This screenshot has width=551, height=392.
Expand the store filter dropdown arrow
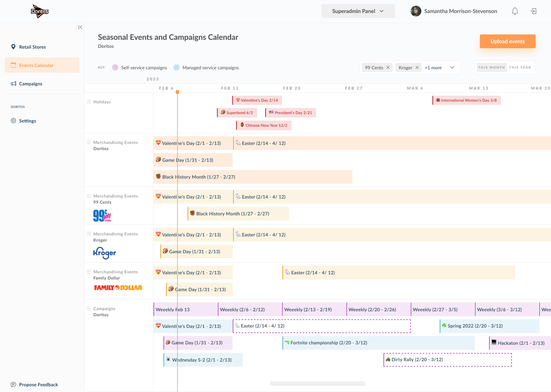point(452,67)
